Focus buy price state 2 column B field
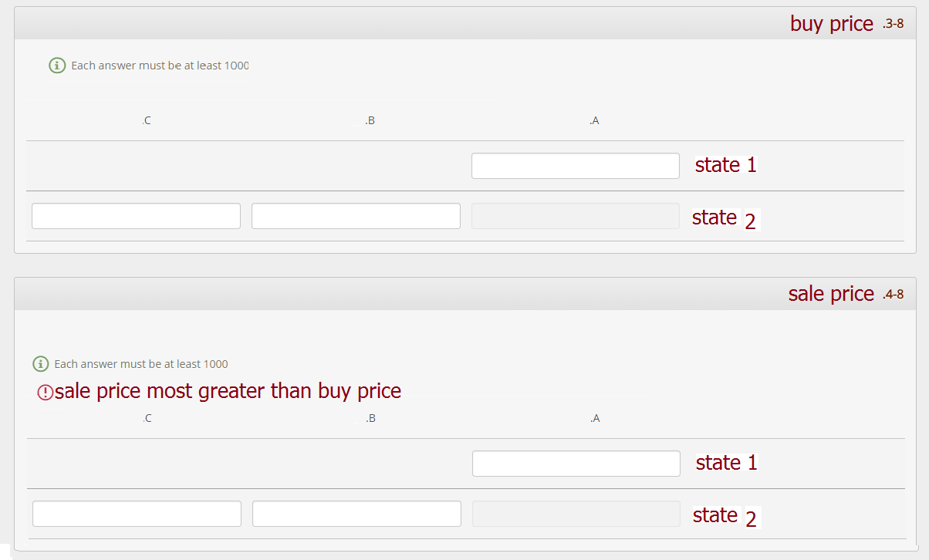Screen dimensions: 929x560 point(356,216)
